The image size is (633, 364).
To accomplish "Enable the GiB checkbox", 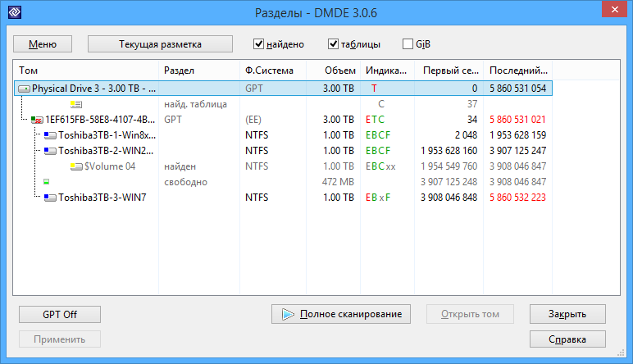I will tap(408, 44).
